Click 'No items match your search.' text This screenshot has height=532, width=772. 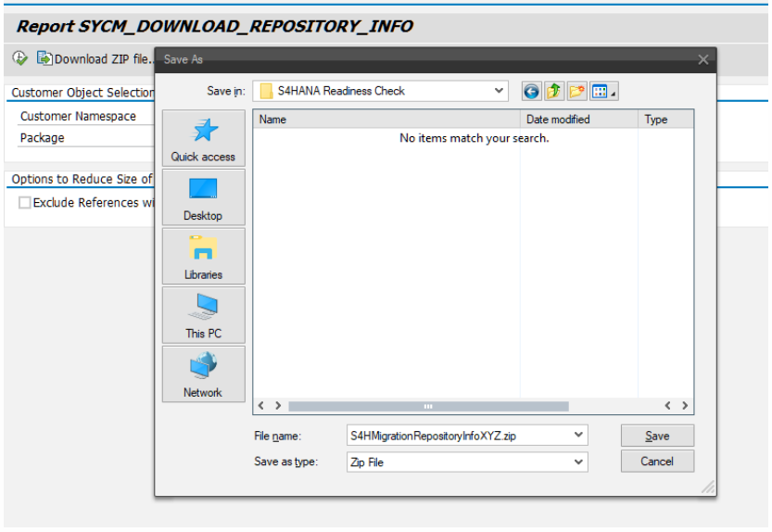(x=474, y=138)
